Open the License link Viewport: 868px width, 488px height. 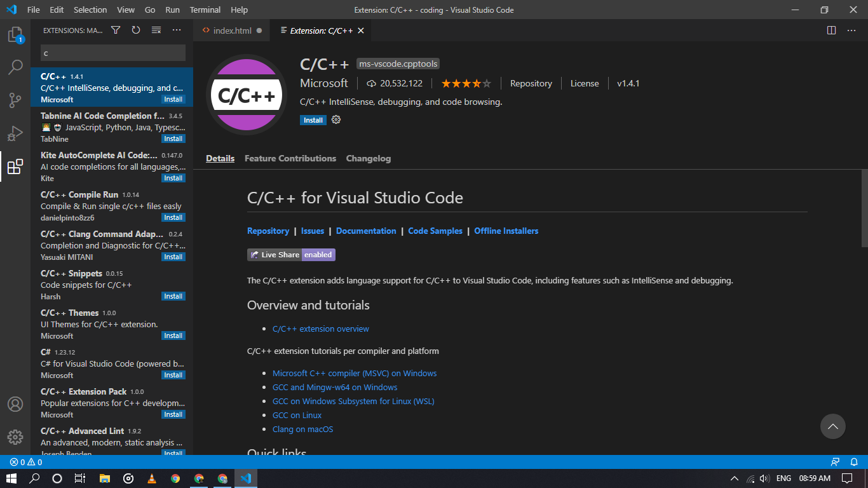tap(585, 83)
